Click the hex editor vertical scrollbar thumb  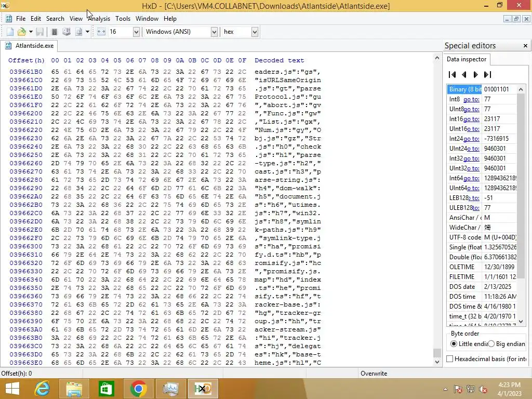pyautogui.click(x=437, y=353)
